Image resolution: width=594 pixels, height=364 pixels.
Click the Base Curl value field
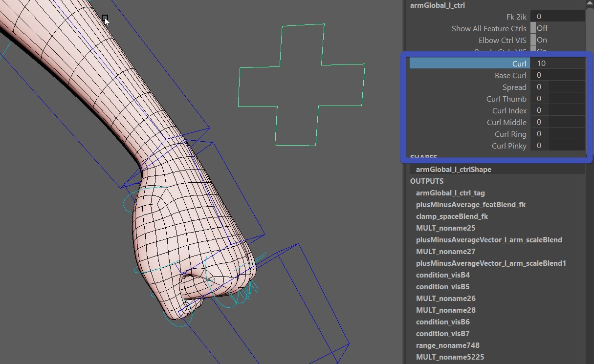pos(558,75)
